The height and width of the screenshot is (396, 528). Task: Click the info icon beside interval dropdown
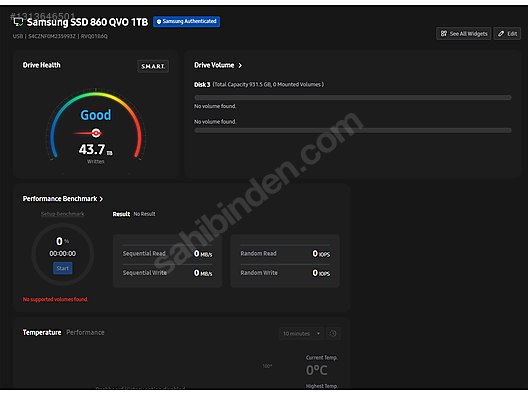(x=333, y=333)
